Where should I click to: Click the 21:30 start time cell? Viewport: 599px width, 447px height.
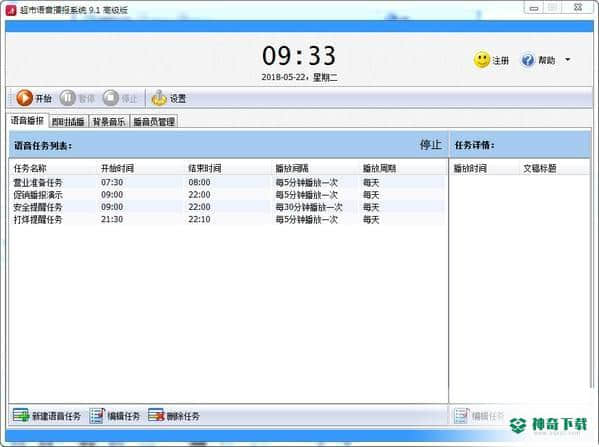tap(112, 219)
